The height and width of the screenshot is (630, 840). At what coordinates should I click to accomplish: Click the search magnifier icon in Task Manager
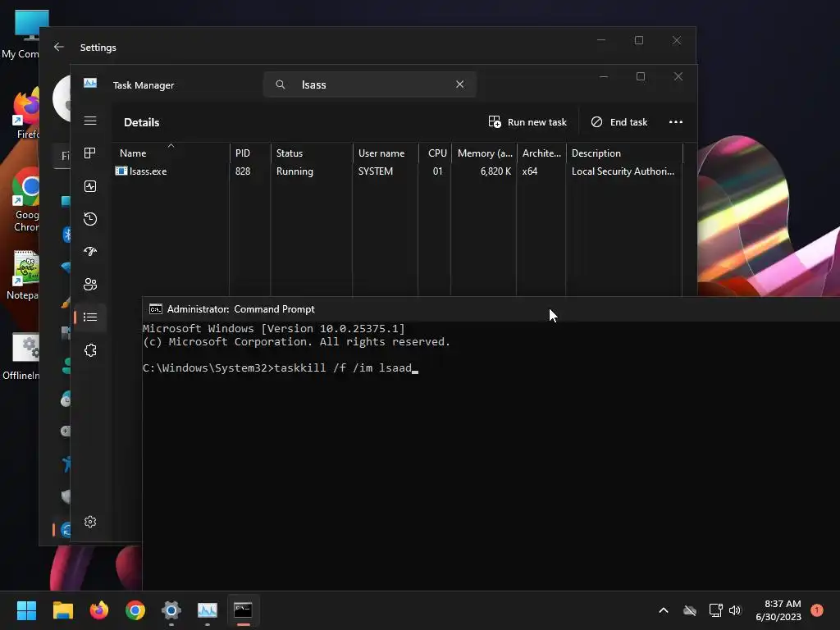(x=281, y=84)
